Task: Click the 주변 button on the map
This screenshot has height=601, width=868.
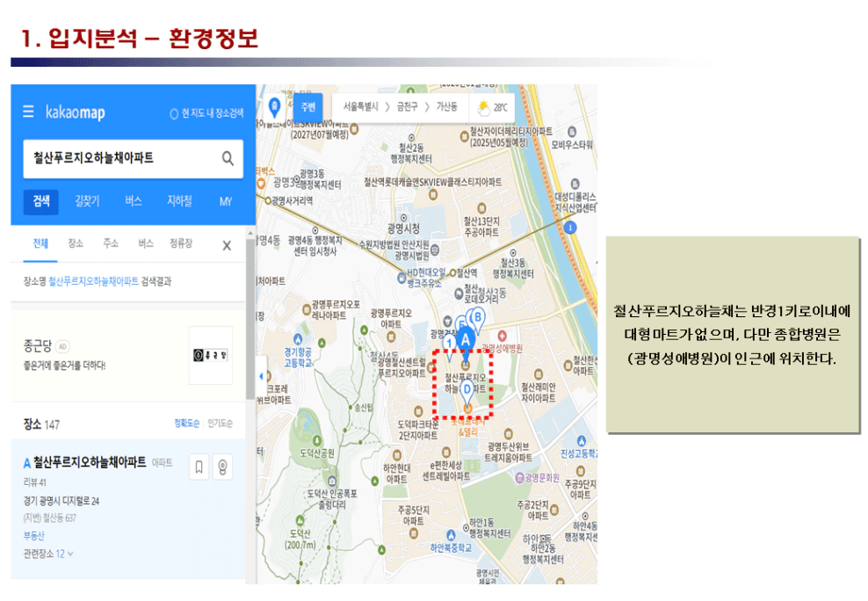Action: click(307, 107)
